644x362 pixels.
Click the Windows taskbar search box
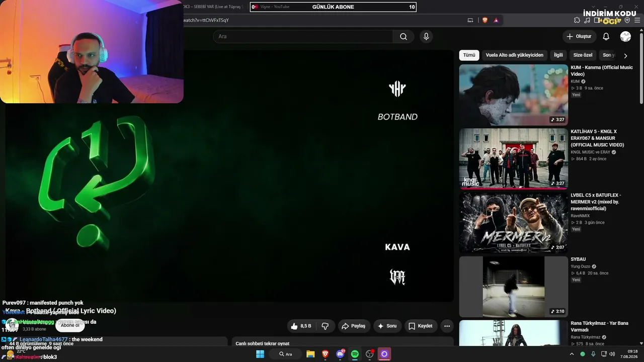[286, 354]
